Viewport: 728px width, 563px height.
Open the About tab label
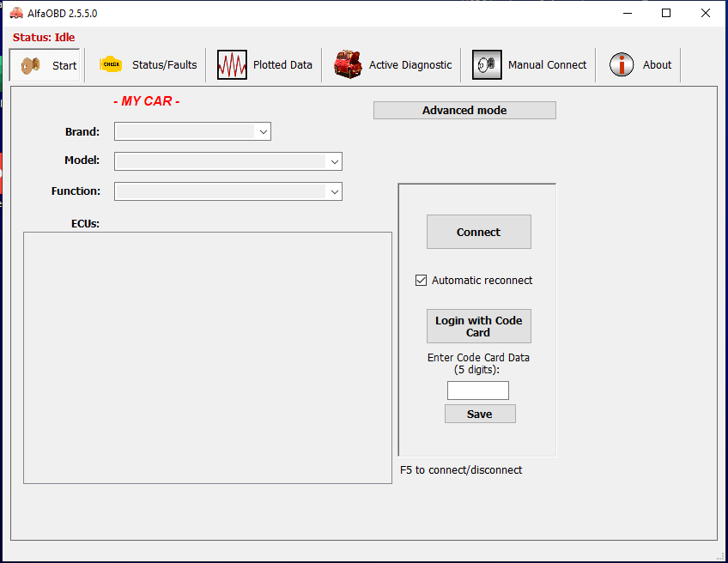pos(657,65)
